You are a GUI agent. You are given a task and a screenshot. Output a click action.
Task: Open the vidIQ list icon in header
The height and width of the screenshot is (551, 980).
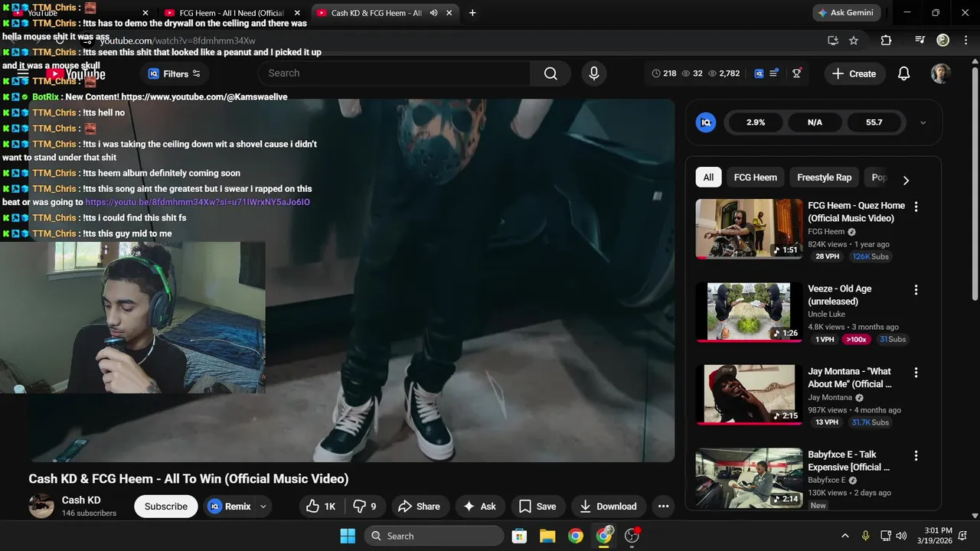773,73
